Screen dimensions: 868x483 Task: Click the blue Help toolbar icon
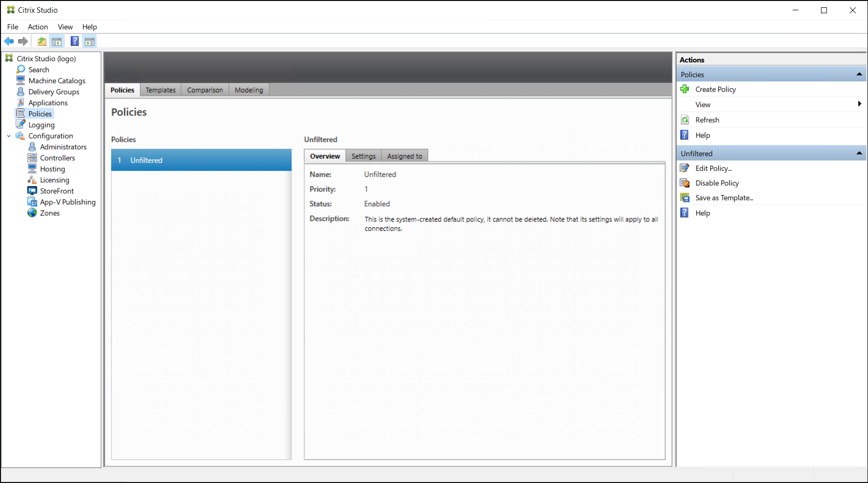tap(74, 41)
